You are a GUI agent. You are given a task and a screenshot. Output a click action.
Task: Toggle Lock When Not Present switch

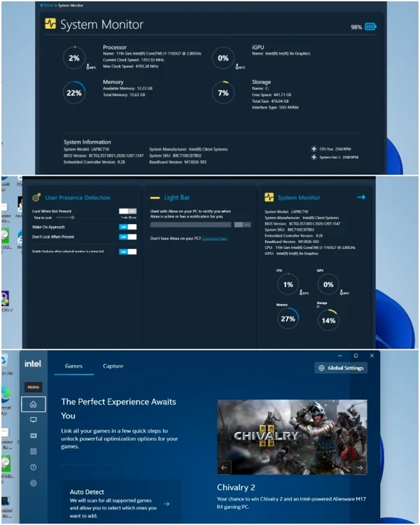127,211
